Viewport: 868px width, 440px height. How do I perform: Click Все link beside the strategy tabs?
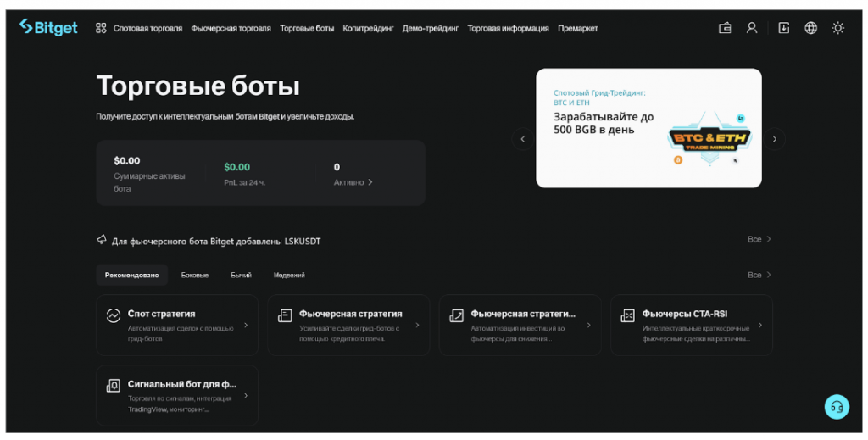pos(759,275)
